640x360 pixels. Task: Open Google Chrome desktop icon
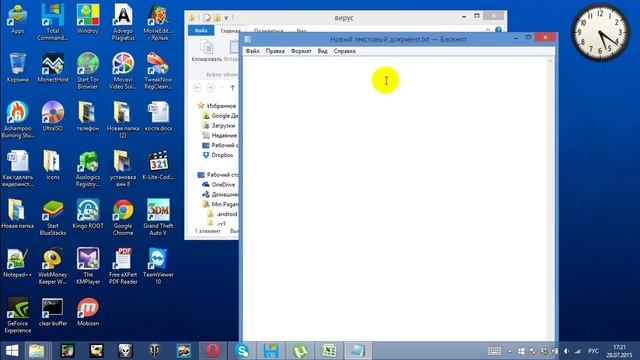[123, 217]
